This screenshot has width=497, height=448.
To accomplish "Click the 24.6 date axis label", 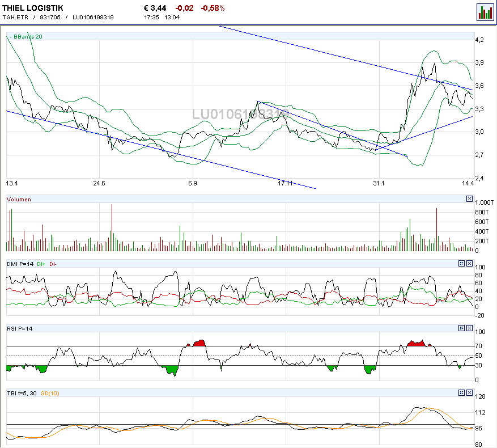I will click(x=99, y=183).
